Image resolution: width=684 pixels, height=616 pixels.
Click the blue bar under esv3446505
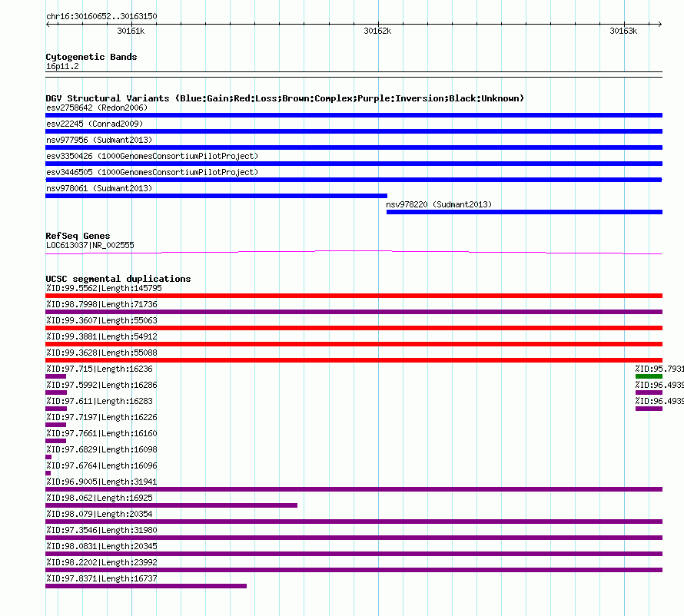[x=354, y=180]
